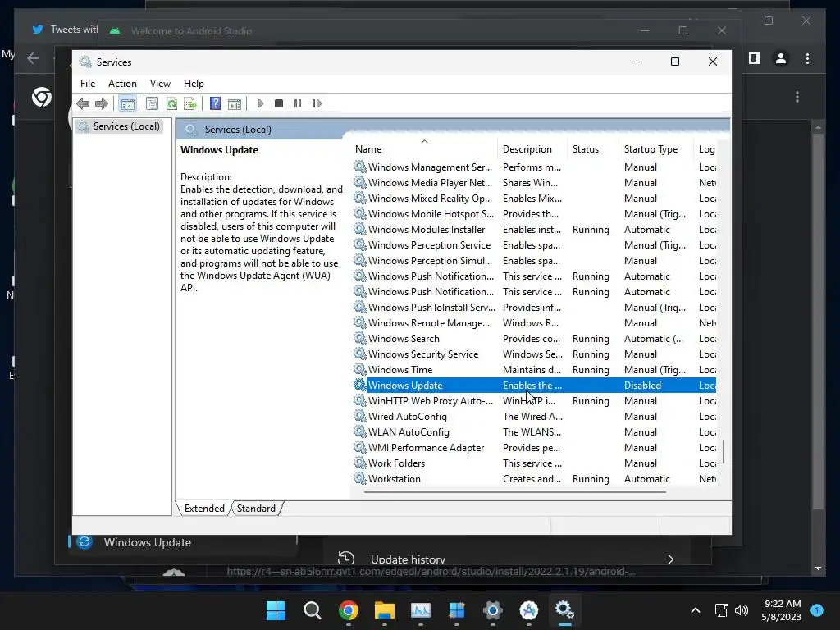Click the Pause Service icon
This screenshot has height=630, width=840.
pos(298,103)
